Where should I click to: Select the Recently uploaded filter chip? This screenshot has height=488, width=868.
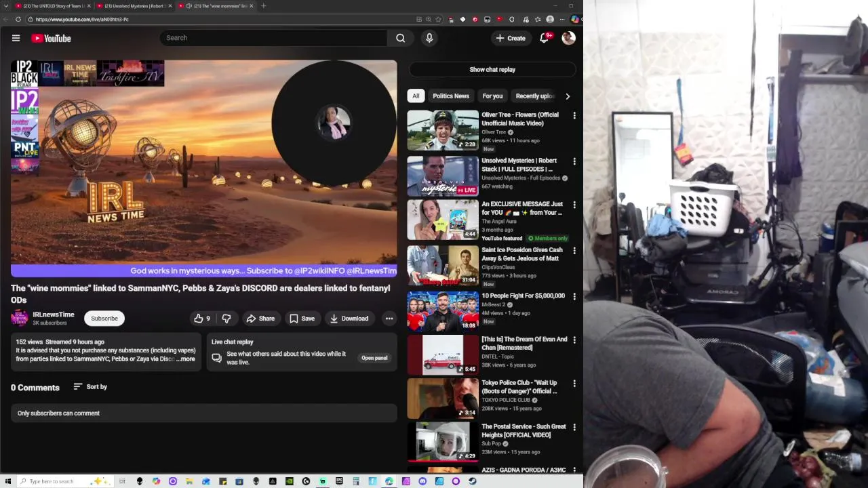535,96
